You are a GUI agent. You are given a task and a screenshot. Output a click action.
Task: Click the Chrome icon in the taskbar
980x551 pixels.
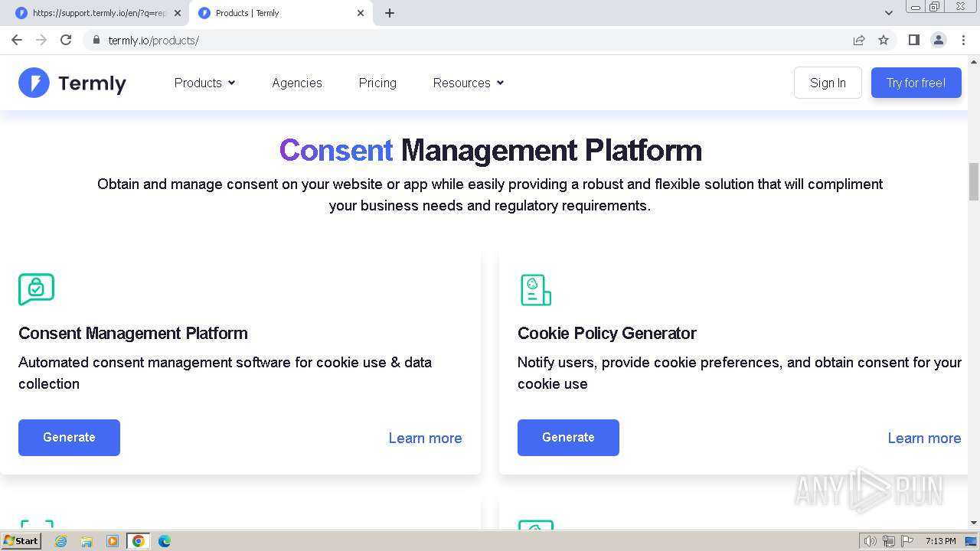click(139, 541)
